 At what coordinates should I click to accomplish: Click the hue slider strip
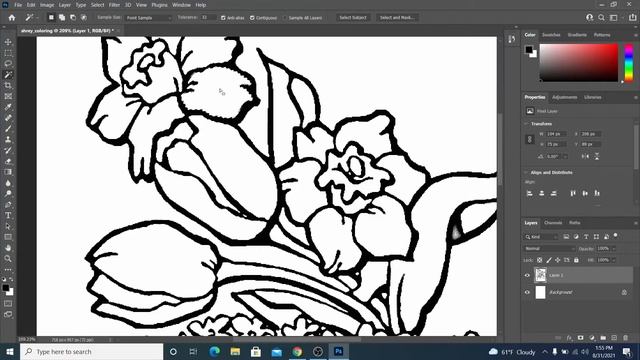(x=629, y=63)
